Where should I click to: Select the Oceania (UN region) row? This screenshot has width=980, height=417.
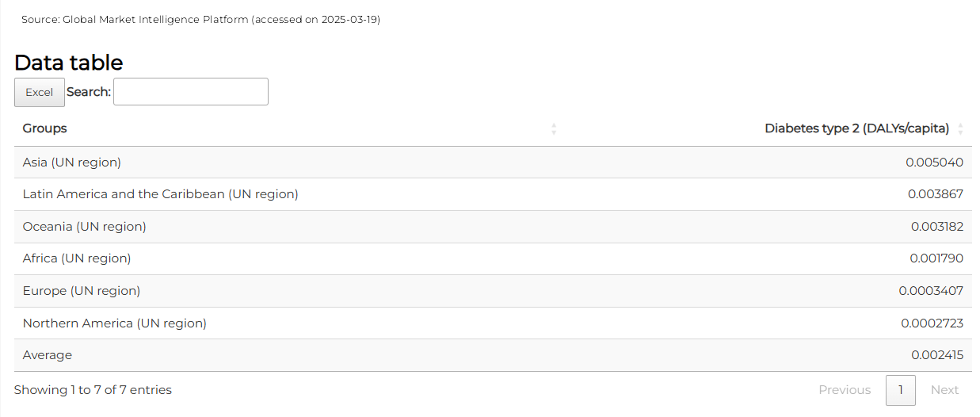coord(493,227)
